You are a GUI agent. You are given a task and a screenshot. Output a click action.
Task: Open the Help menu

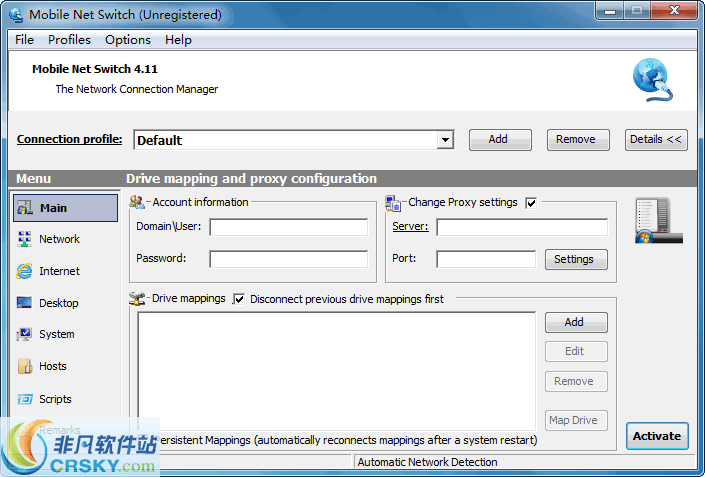point(178,40)
